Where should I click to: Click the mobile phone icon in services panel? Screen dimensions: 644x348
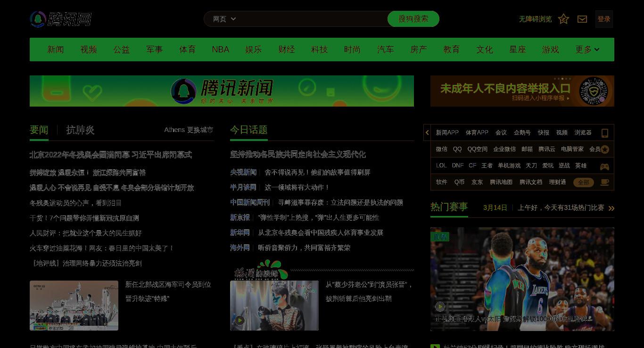coord(604,133)
